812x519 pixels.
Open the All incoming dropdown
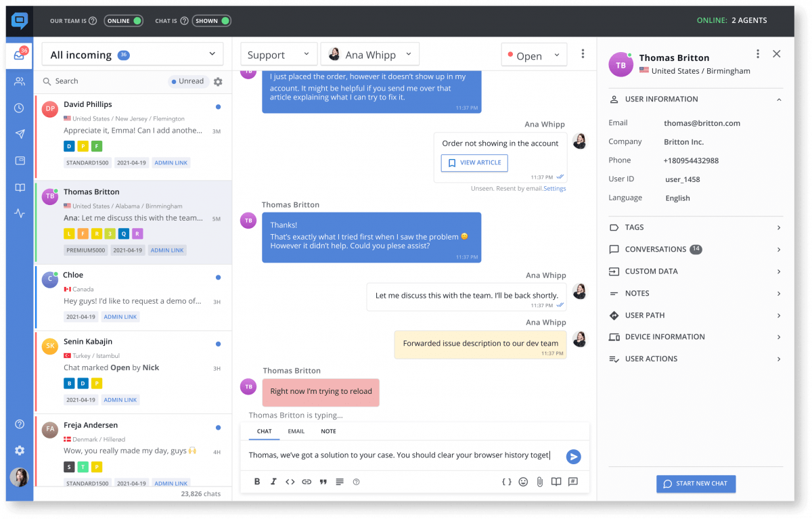[132, 53]
